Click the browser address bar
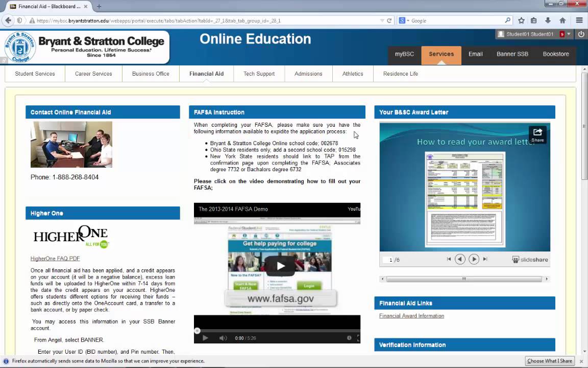 [208, 20]
